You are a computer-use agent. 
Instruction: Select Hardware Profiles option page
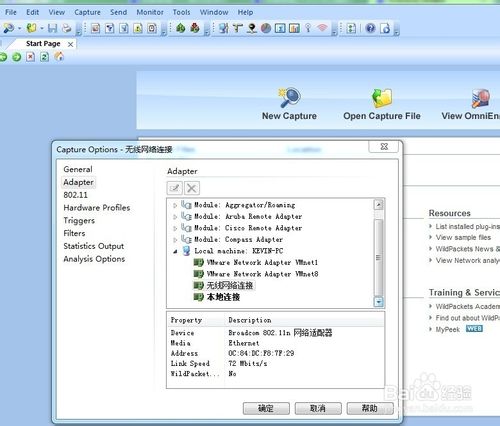97,208
